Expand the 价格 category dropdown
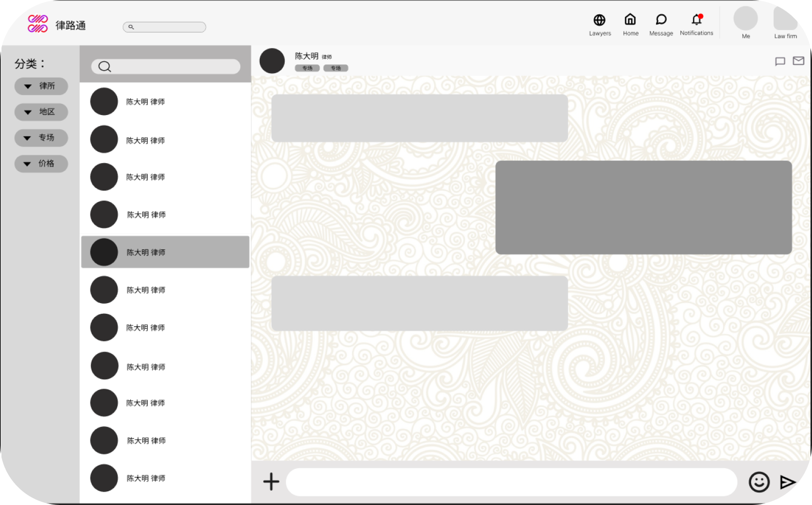 (x=41, y=164)
